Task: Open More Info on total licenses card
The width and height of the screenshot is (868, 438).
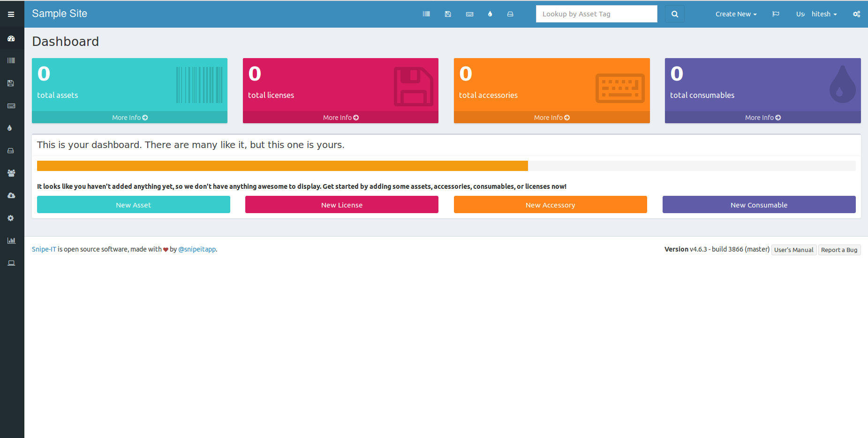Action: coord(341,118)
